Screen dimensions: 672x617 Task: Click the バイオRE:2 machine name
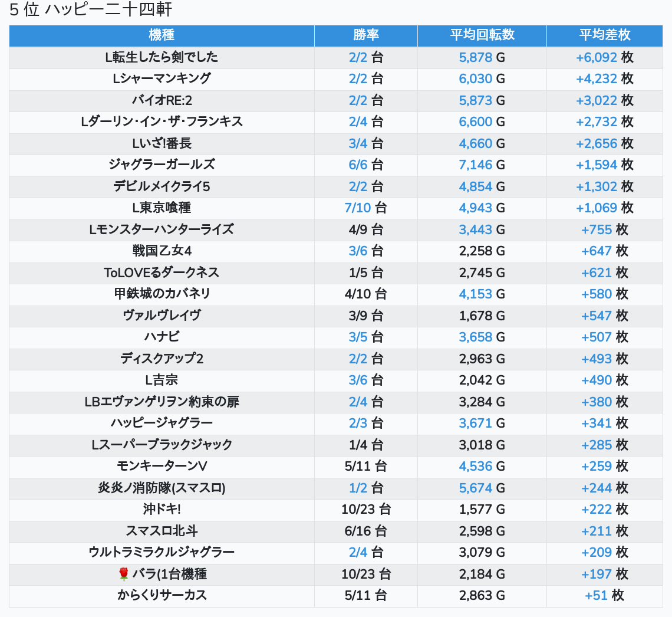162,100
